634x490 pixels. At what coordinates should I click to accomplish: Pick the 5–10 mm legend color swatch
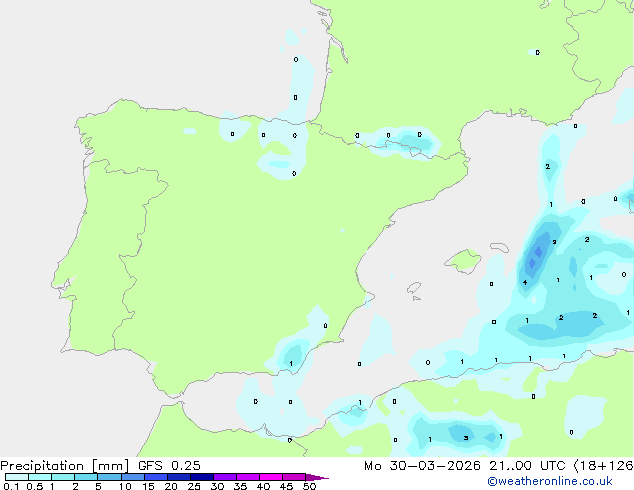[109, 477]
